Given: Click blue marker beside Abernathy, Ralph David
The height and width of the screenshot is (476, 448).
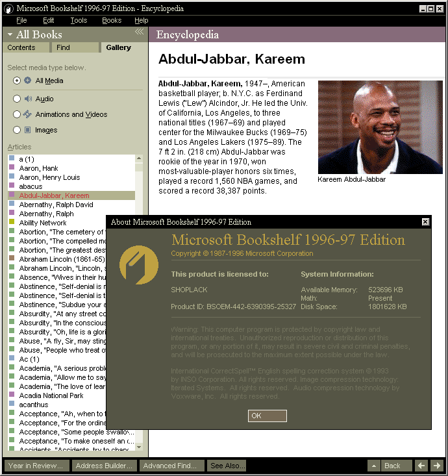Looking at the screenshot, I should (12, 203).
